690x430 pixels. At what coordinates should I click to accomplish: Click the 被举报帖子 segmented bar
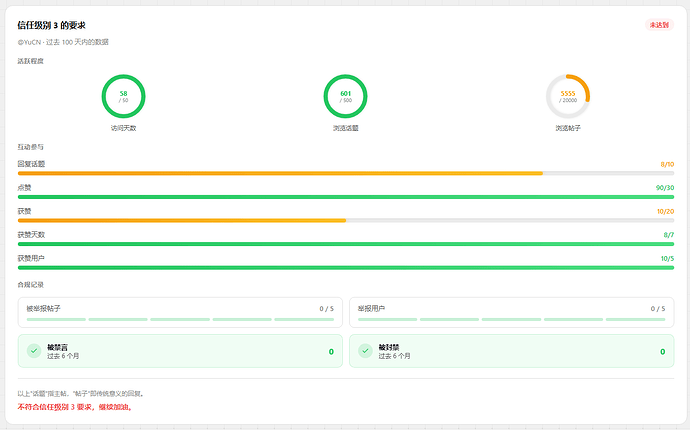[x=180, y=319]
